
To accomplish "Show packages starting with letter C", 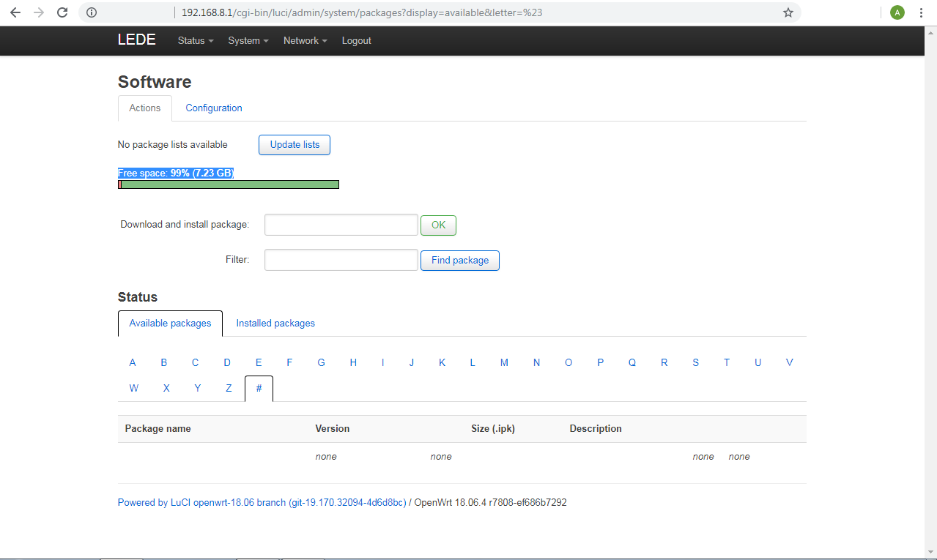I will [196, 363].
